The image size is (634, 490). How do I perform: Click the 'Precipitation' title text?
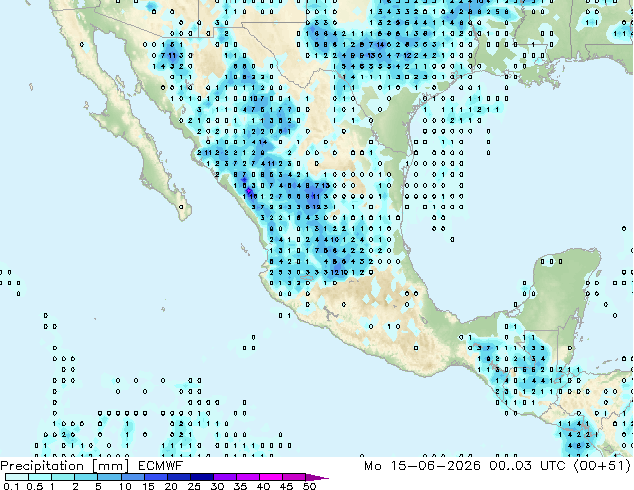42,466
